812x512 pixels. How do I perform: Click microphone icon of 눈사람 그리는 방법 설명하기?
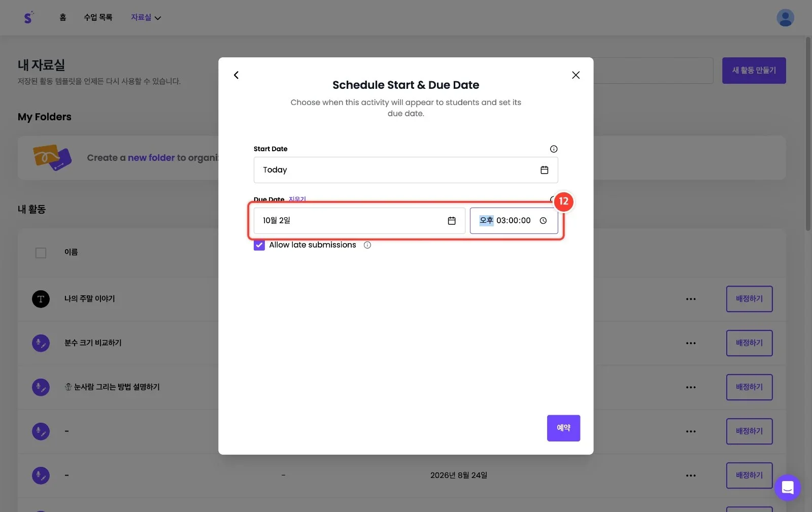(41, 387)
